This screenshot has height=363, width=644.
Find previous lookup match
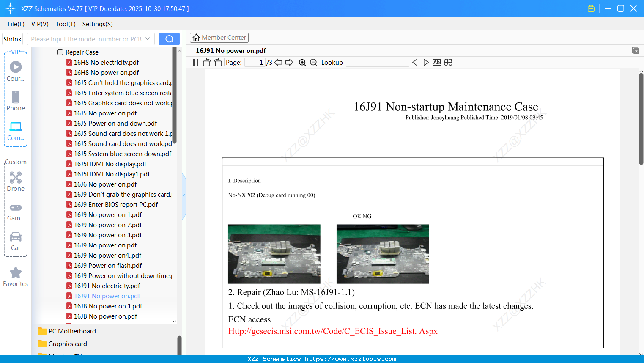[415, 62]
